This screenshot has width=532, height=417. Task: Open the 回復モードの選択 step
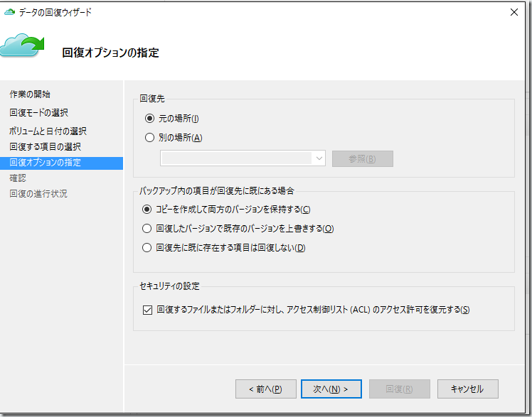[x=38, y=112]
